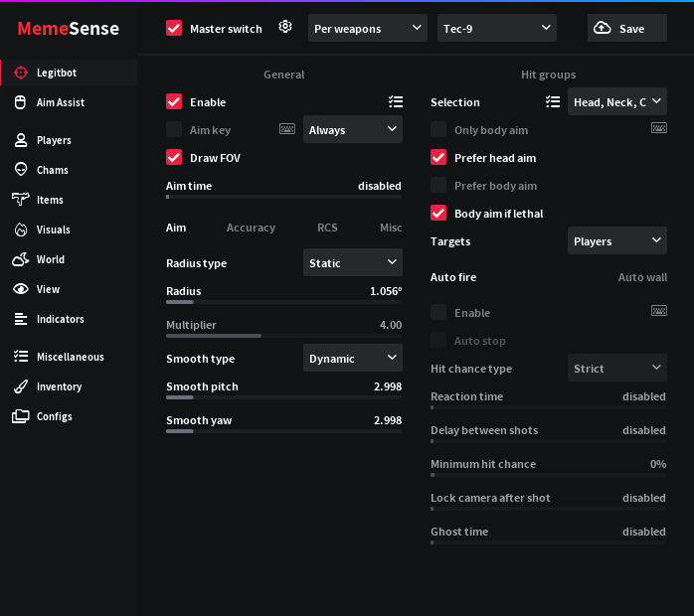Disable the Draw FOV checkbox

point(174,157)
